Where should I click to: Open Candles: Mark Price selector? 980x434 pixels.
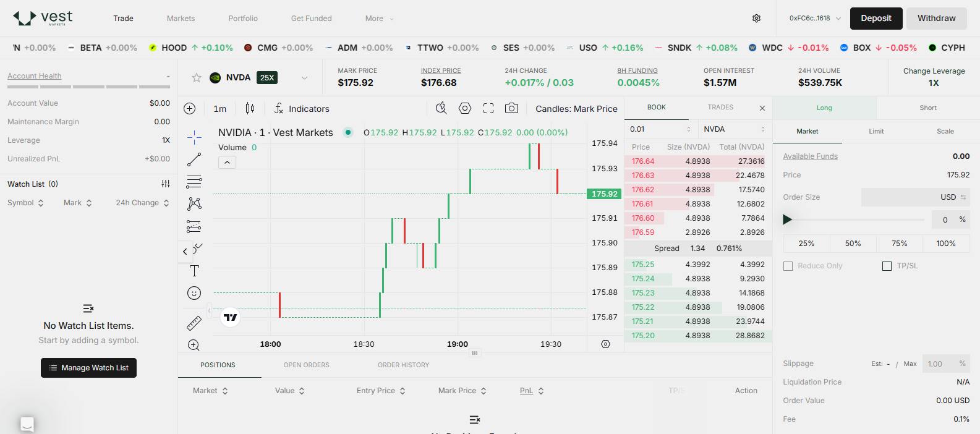click(576, 109)
